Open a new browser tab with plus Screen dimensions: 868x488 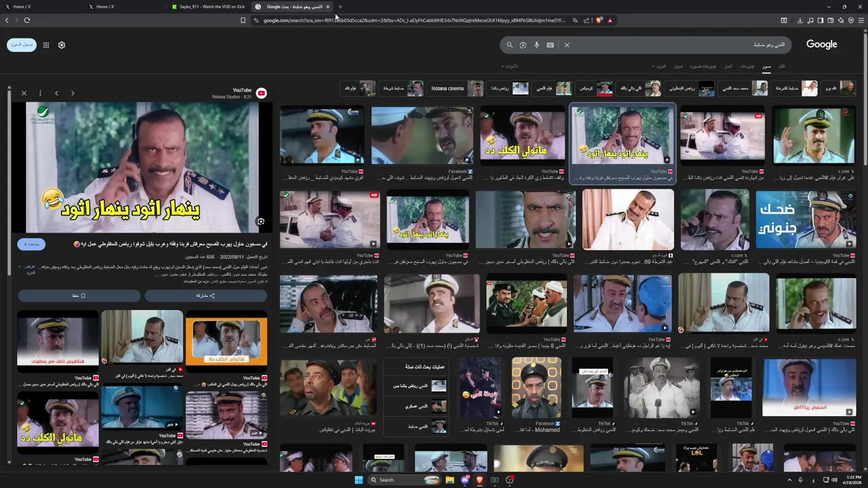340,7
